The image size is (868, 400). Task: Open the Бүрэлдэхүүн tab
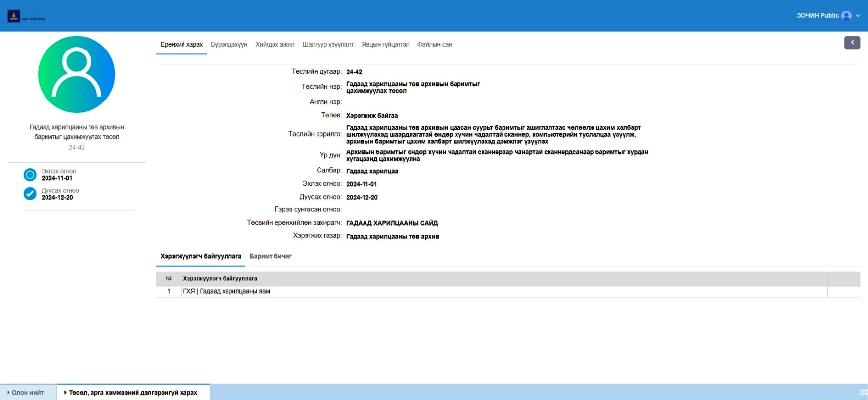point(229,45)
